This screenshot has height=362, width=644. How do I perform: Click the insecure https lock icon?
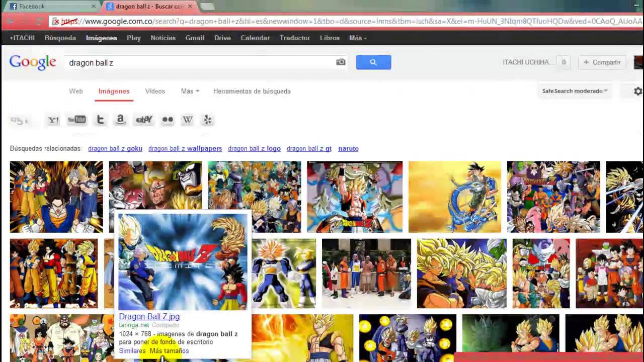56,22
